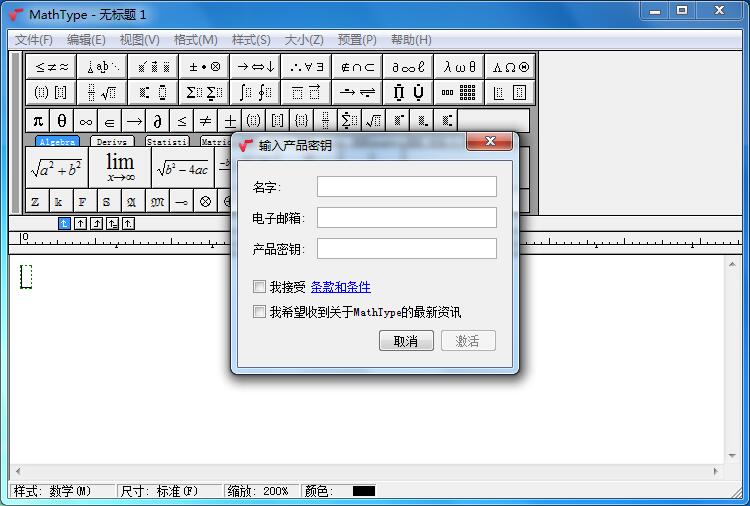The height and width of the screenshot is (506, 750).
Task: Open the 大小(Z) menu
Action: (x=304, y=40)
